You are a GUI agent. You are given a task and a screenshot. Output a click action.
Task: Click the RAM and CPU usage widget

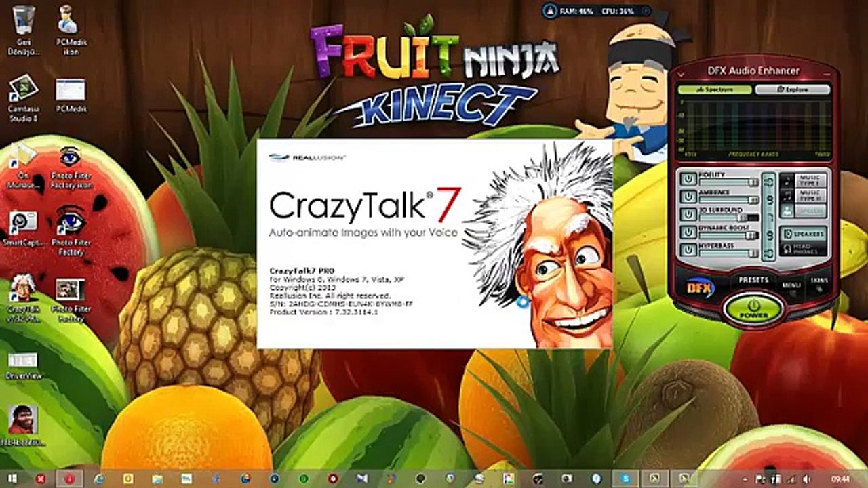(597, 11)
